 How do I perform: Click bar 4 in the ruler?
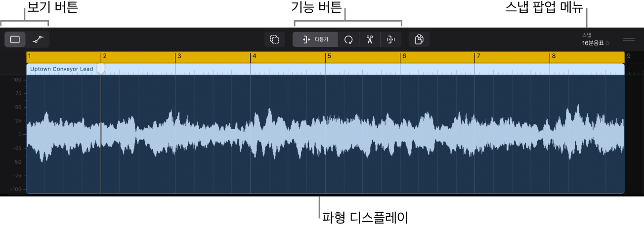pyautogui.click(x=254, y=56)
